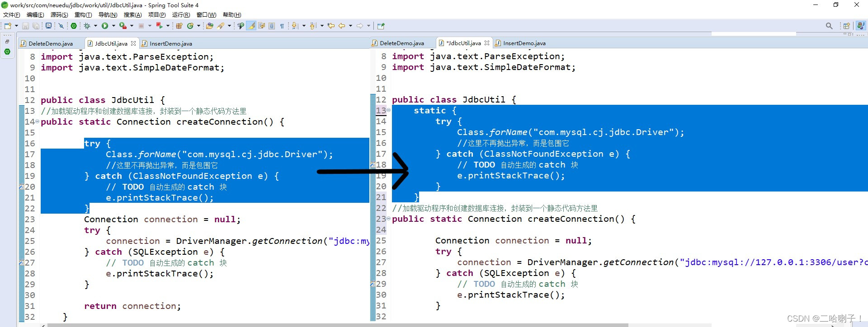Expand the Coverage dropdown arrow
The image size is (868, 327).
pos(132,26)
